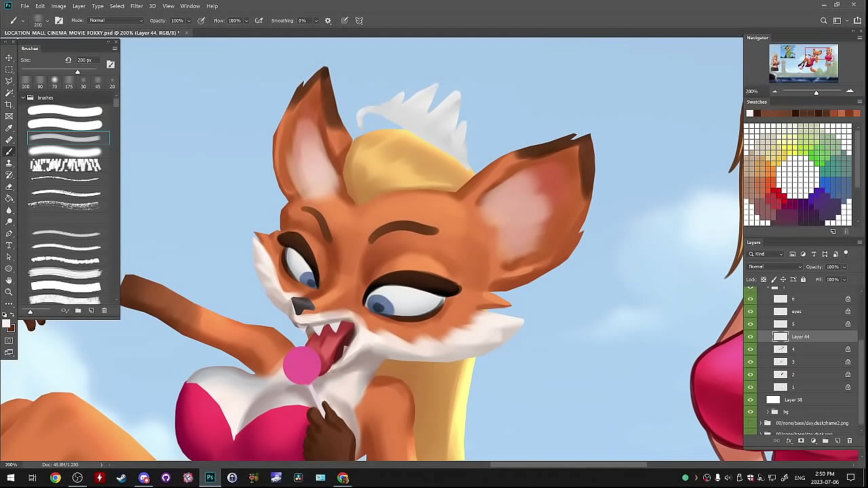The image size is (868, 488).
Task: Click the Navigator preview thumbnail
Action: tap(804, 63)
